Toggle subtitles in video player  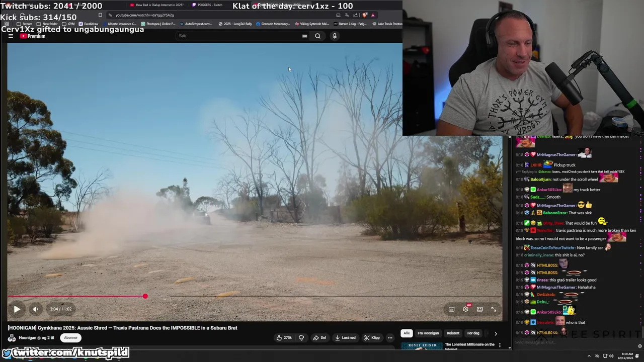tap(451, 309)
